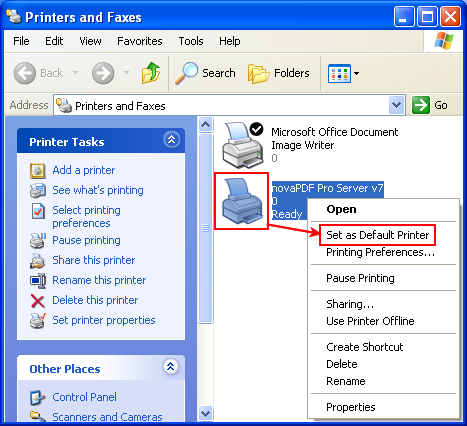Click the Add a printer icon
Image resolution: width=467 pixels, height=426 pixels.
(37, 171)
